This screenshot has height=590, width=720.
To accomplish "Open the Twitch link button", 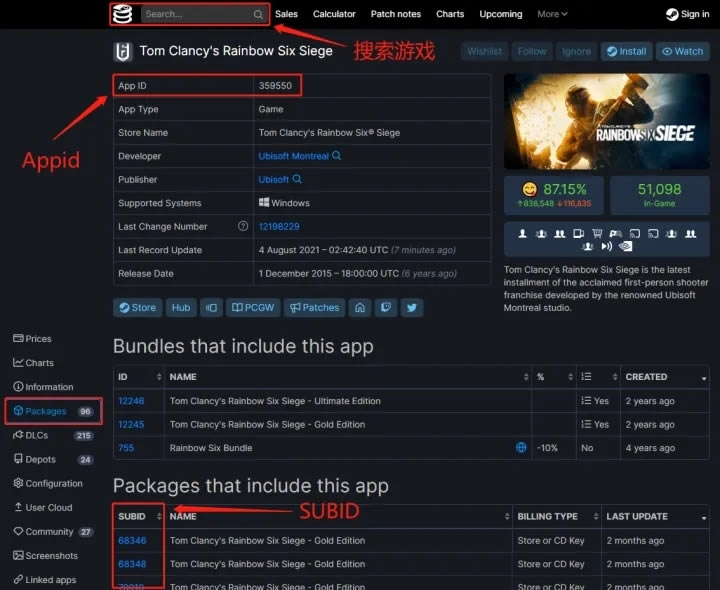I will click(386, 308).
